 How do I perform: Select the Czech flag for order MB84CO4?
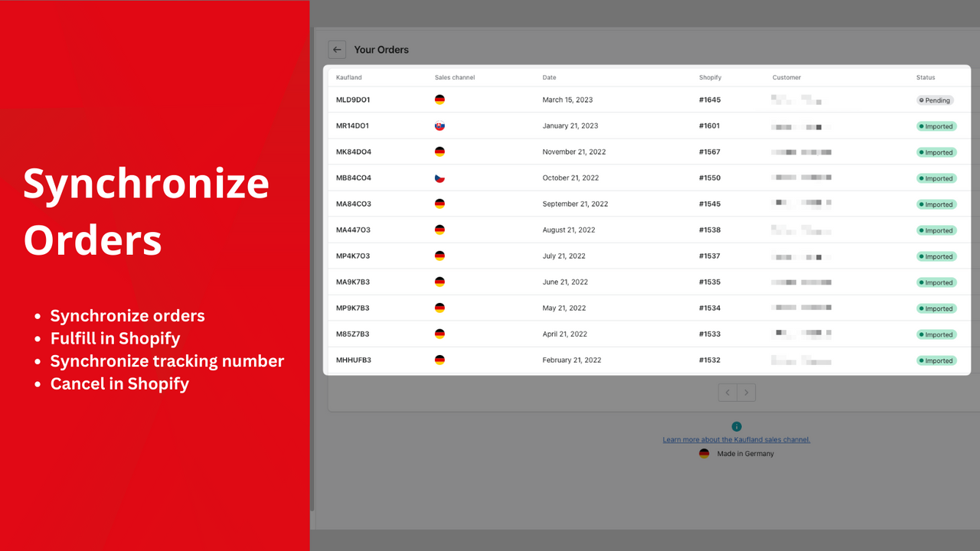coord(439,177)
